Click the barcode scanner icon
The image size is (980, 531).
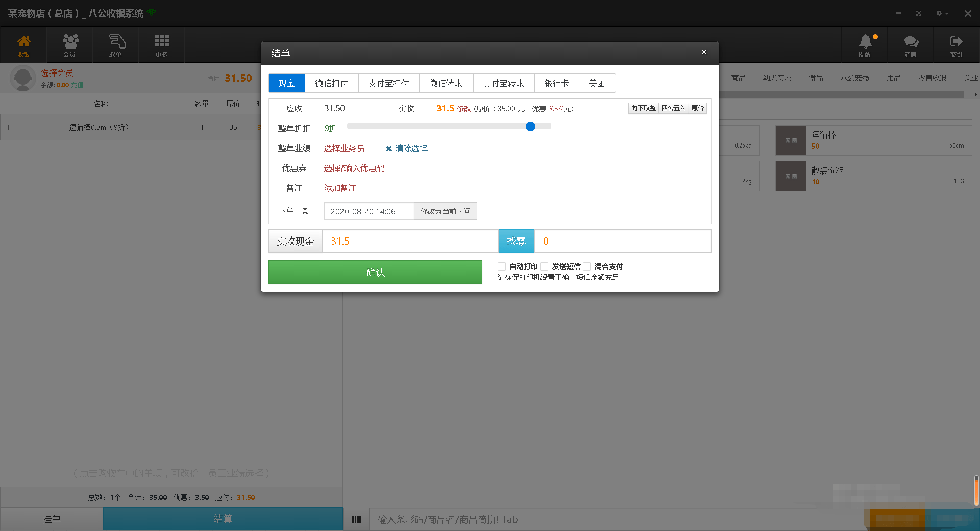point(356,519)
